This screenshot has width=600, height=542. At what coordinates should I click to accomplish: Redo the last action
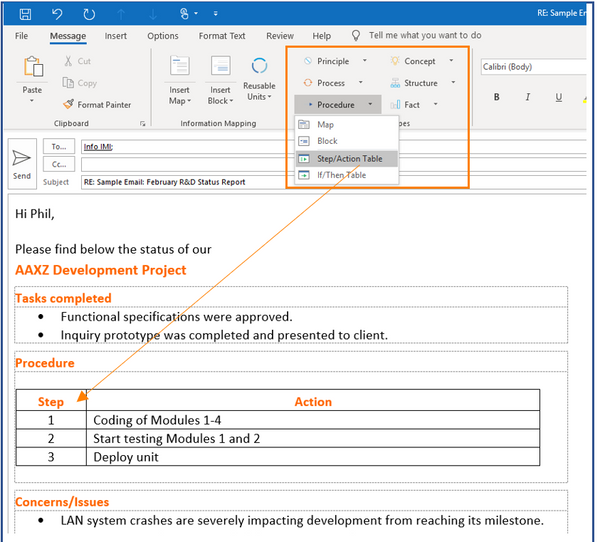[89, 14]
